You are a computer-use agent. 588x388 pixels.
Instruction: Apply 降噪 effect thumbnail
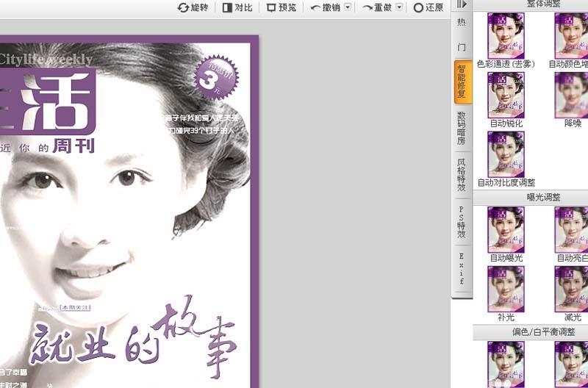pyautogui.click(x=571, y=95)
